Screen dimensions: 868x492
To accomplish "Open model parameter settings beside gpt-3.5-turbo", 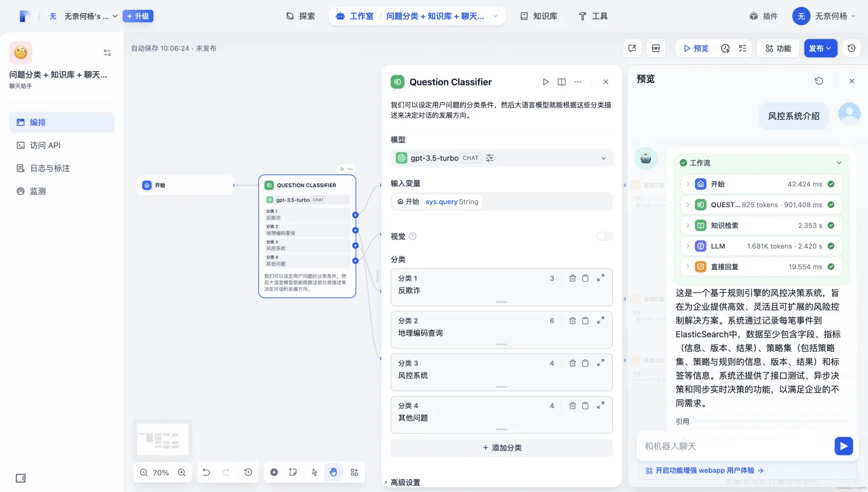I will [489, 157].
